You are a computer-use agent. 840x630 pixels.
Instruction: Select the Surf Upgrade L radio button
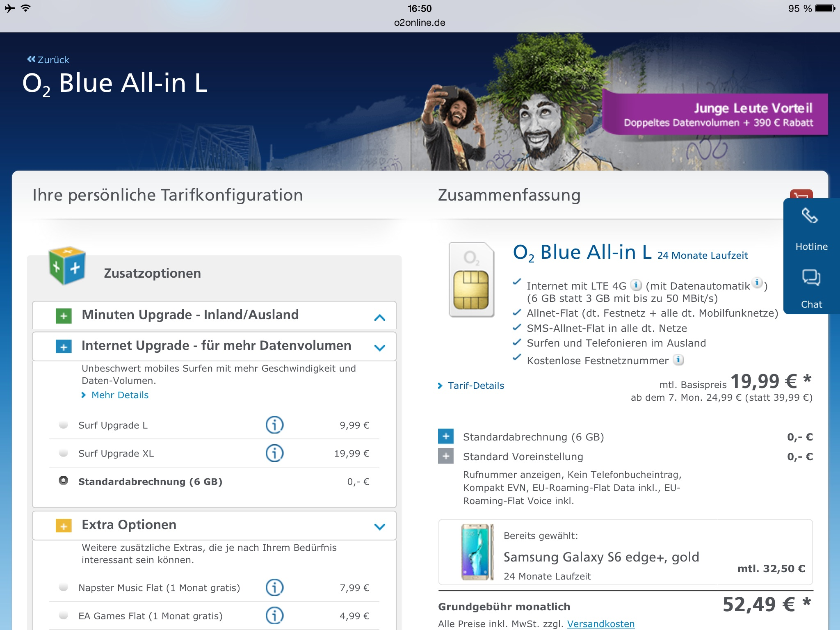pos(63,425)
